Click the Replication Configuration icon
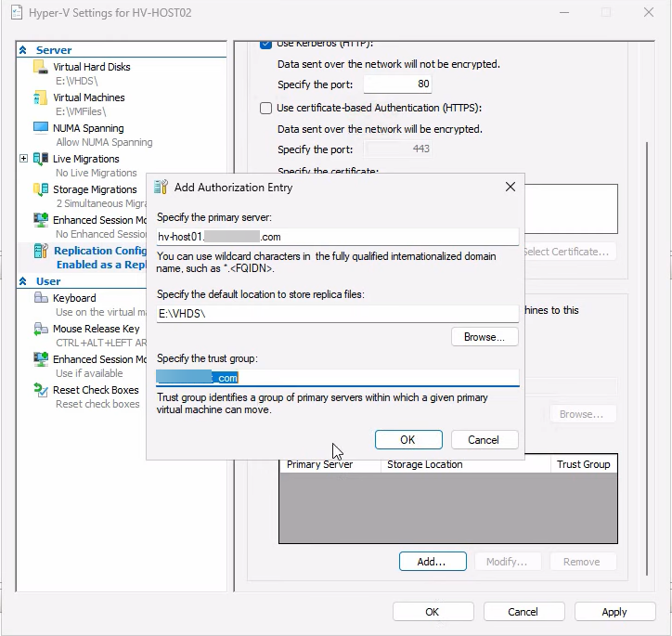 pos(41,251)
